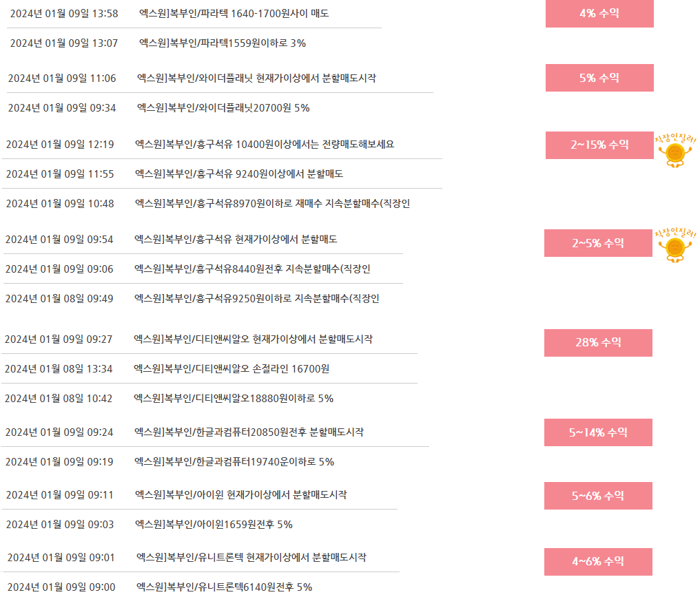The height and width of the screenshot is (597, 700).
Task: Select the 2~5% 수익 badge
Action: coord(598,243)
